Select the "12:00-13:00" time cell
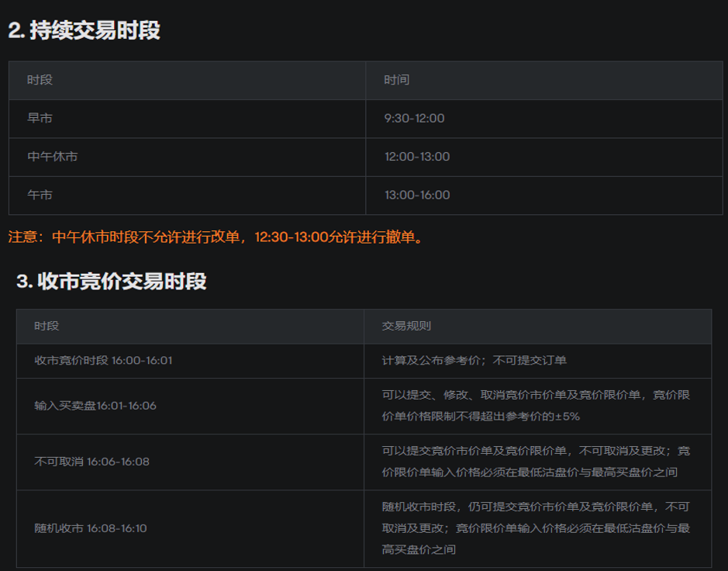This screenshot has height=571, width=728. click(x=417, y=157)
